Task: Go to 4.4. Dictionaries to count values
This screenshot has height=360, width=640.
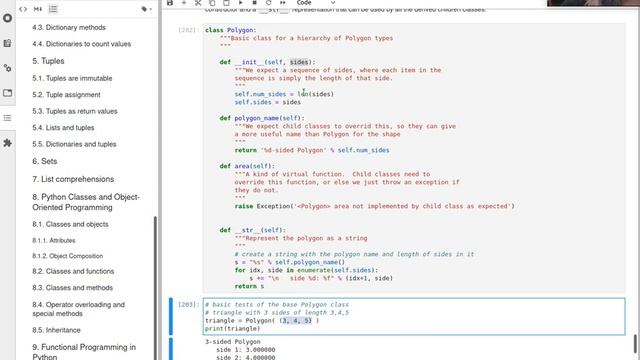Action: coord(82,44)
